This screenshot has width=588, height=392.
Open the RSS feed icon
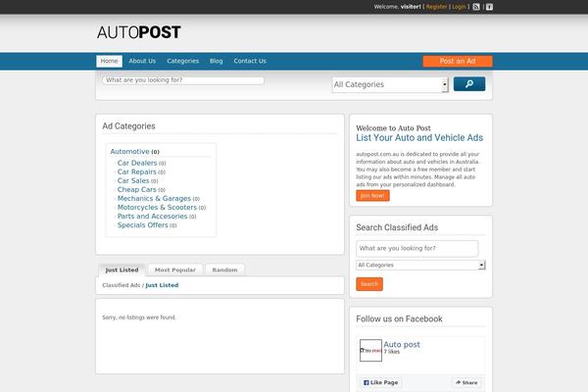(476, 7)
